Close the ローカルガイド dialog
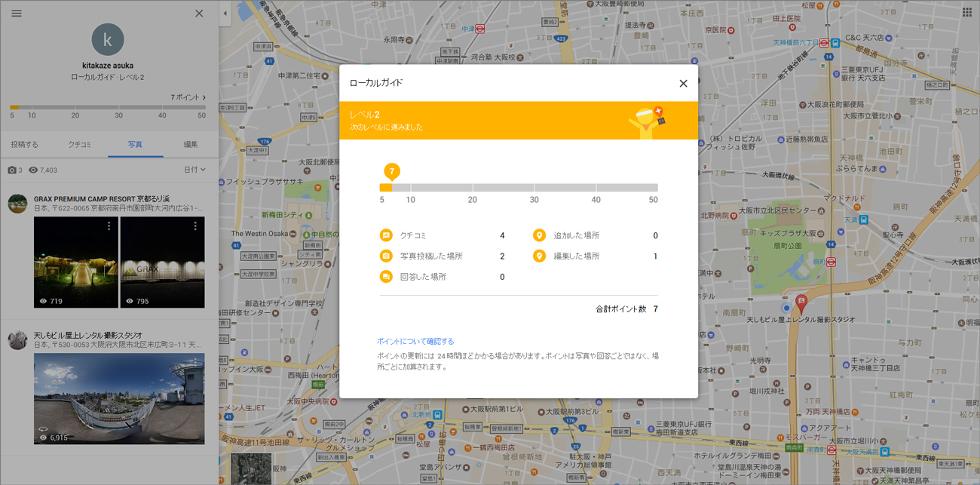This screenshot has height=485, width=980. [x=683, y=84]
